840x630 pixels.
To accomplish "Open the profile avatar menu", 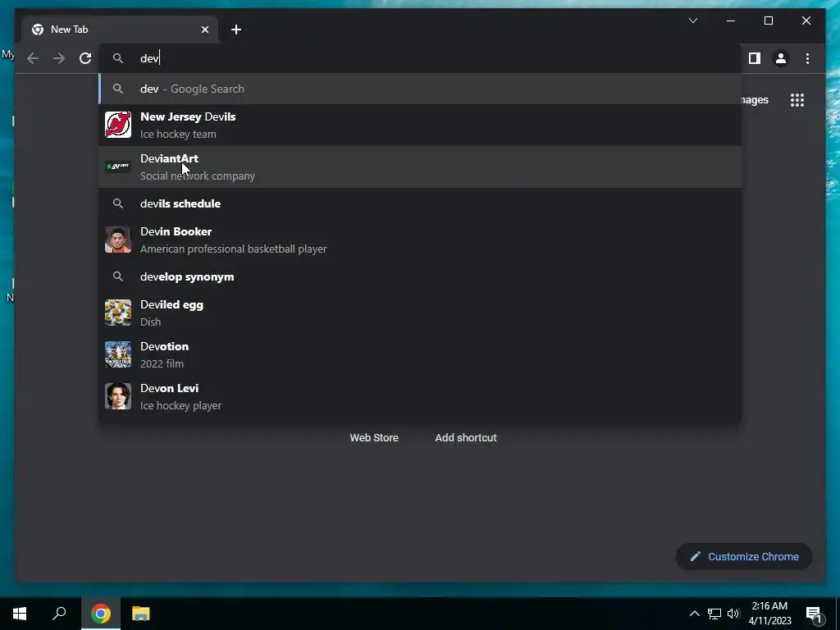I will [x=781, y=58].
